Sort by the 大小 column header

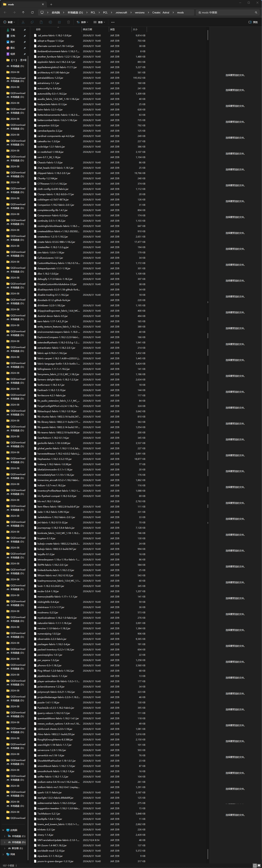[139, 29]
